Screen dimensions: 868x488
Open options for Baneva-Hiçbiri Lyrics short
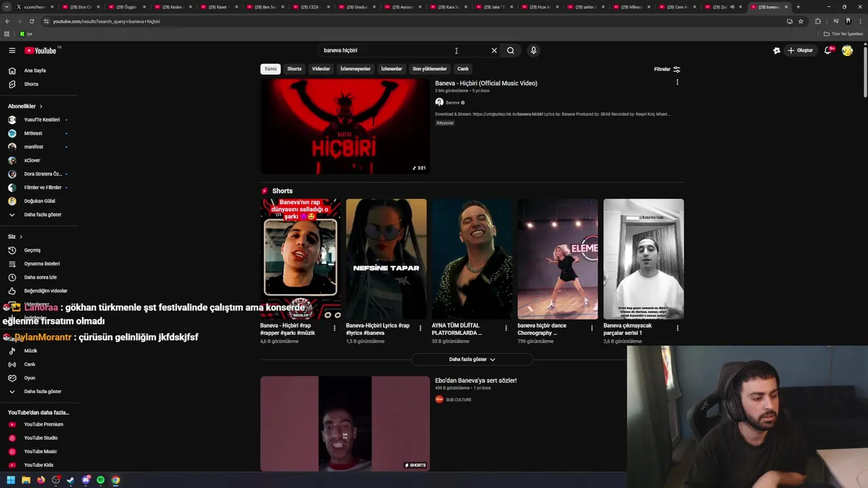[420, 328]
